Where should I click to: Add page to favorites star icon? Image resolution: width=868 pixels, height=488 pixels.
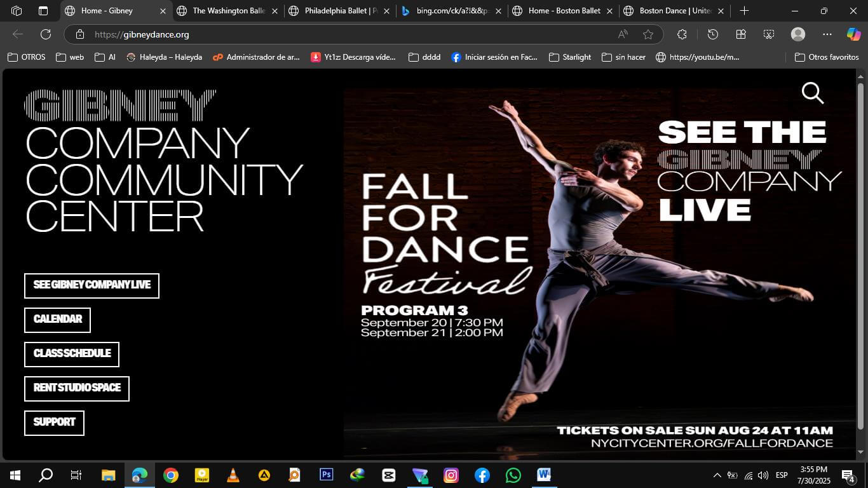[648, 34]
